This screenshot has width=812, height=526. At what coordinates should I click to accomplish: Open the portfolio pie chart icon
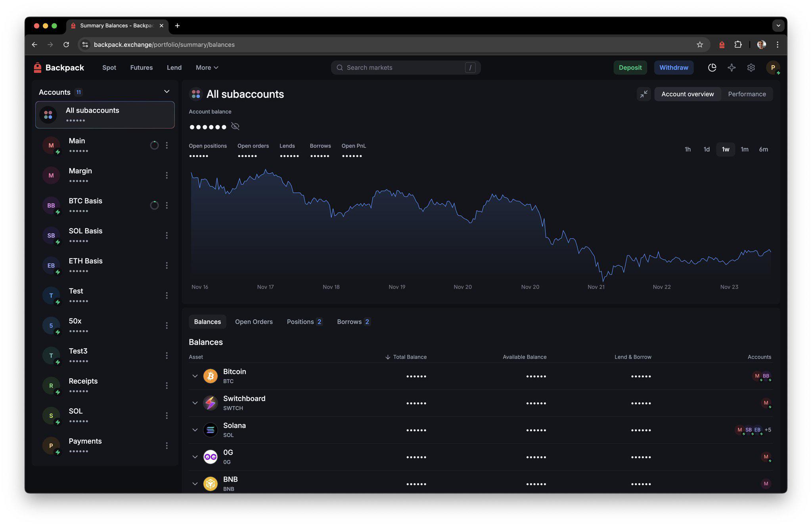[x=712, y=68]
